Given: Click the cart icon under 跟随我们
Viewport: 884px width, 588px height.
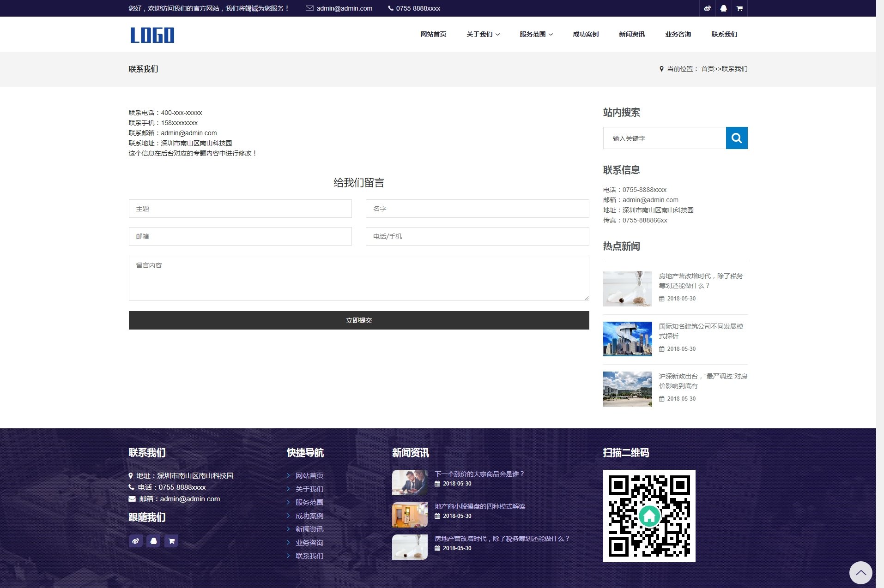Looking at the screenshot, I should click(171, 541).
